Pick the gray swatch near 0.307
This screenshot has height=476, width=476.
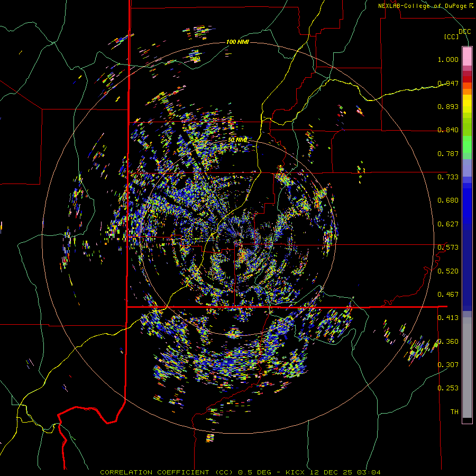tap(467, 368)
